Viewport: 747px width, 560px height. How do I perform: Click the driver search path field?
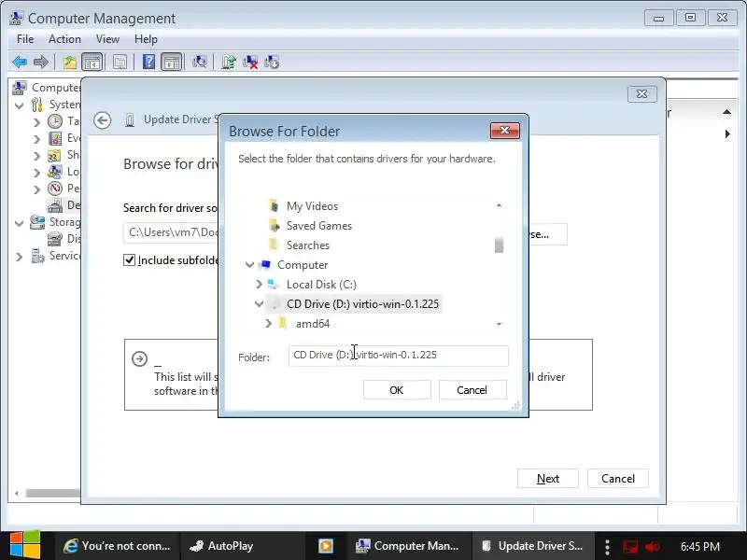tap(172, 232)
